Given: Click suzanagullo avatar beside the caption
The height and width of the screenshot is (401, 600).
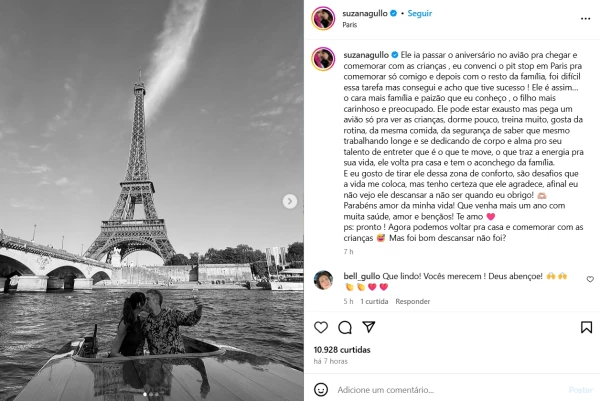Looking at the screenshot, I should pos(323,59).
